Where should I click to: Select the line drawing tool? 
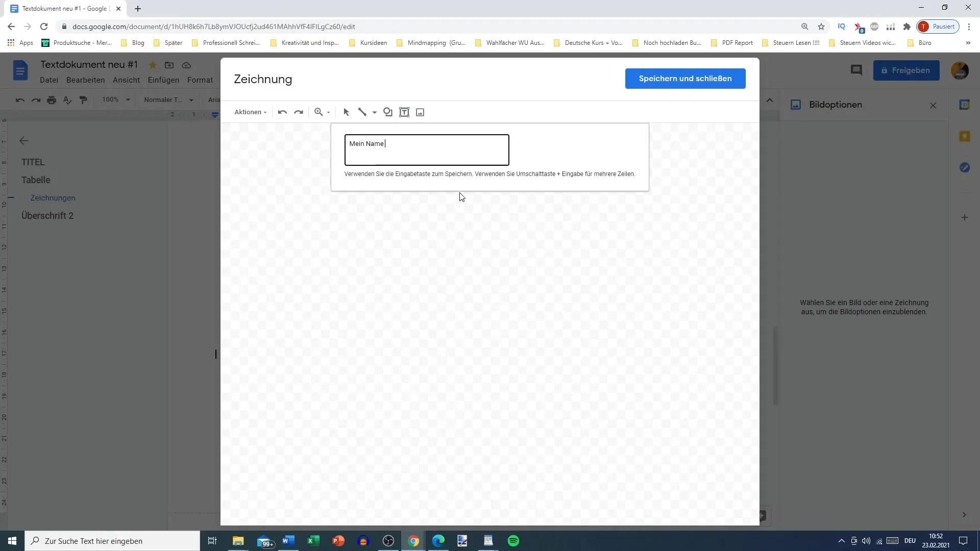[x=363, y=112]
